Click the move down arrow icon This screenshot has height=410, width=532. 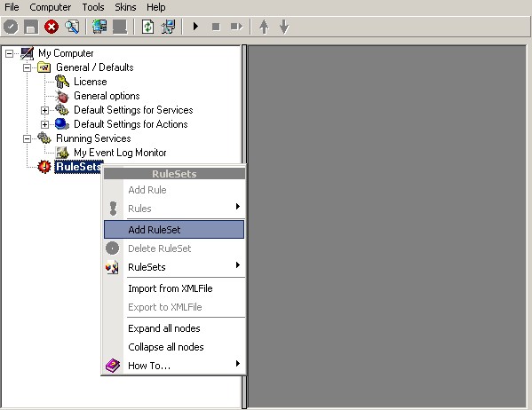click(x=284, y=27)
